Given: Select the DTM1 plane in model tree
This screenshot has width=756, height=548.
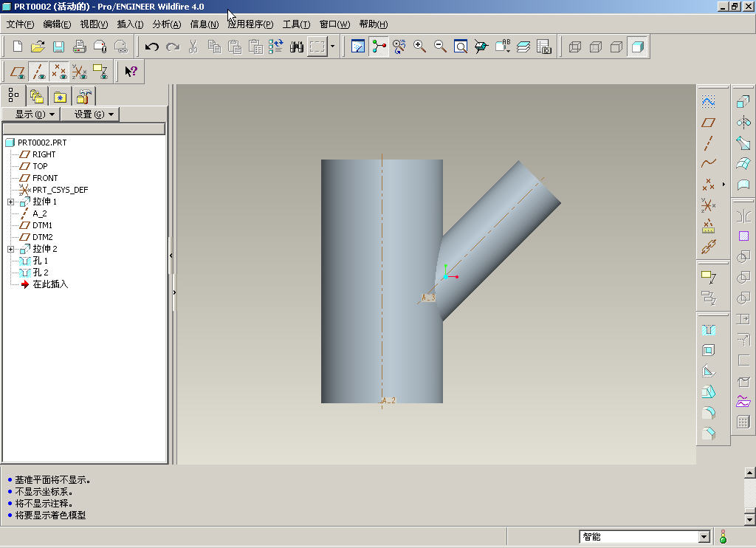Looking at the screenshot, I should tap(42, 225).
